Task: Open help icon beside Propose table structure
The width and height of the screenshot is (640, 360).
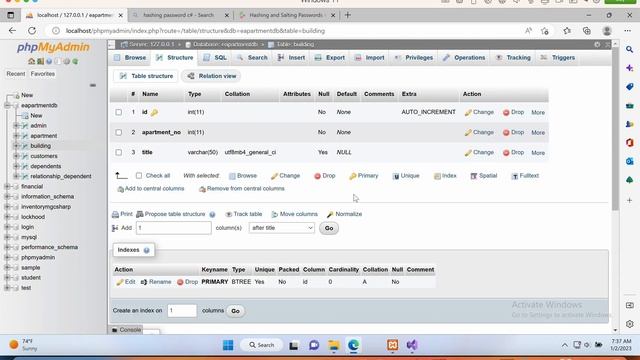Action: tap(212, 214)
